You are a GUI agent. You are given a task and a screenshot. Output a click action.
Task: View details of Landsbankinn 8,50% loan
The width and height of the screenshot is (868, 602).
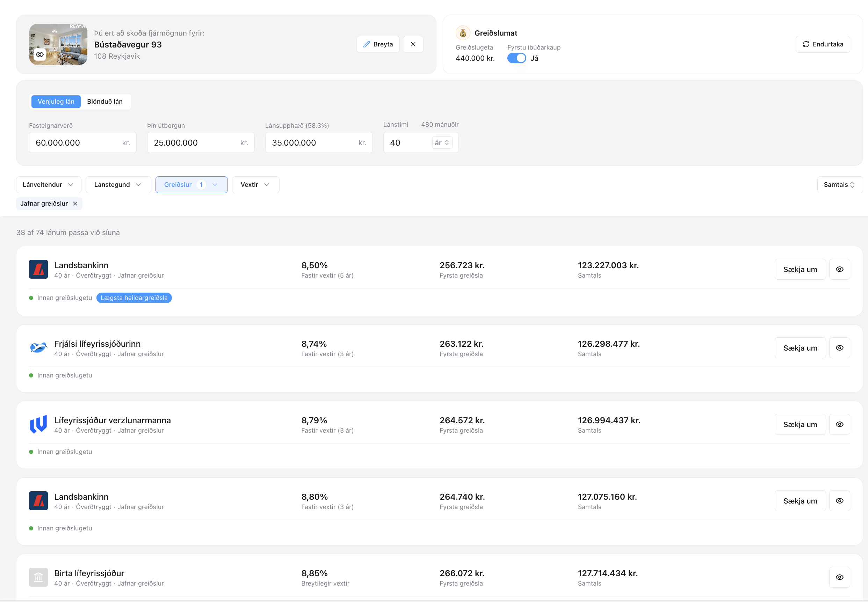[840, 269]
